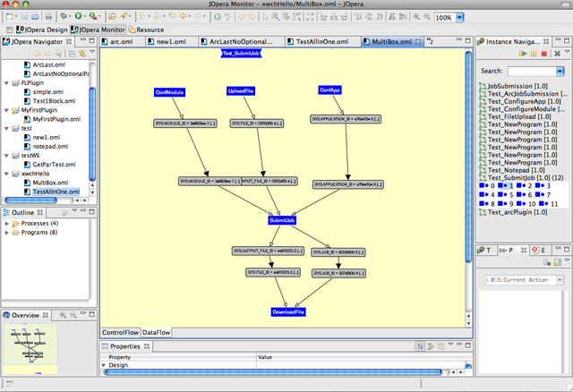Expand the Processes (4) outline node
Screen dimensions: 573x392
[x=7, y=223]
